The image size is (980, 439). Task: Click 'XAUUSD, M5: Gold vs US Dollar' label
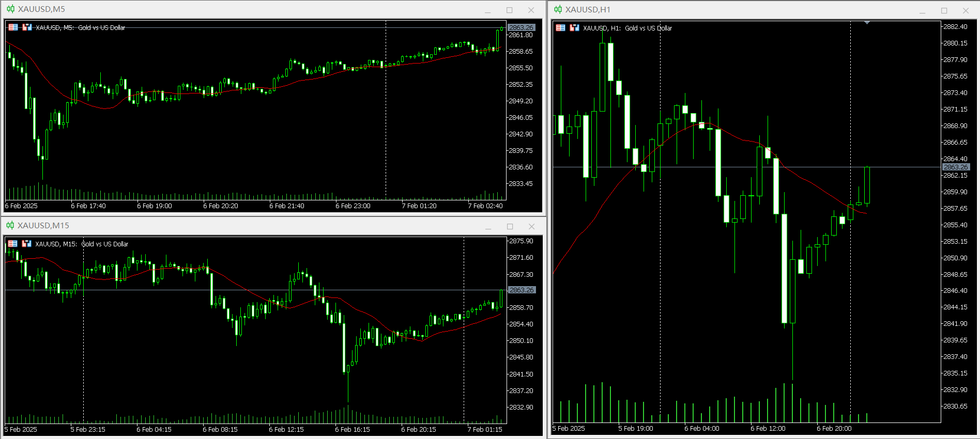pyautogui.click(x=81, y=28)
